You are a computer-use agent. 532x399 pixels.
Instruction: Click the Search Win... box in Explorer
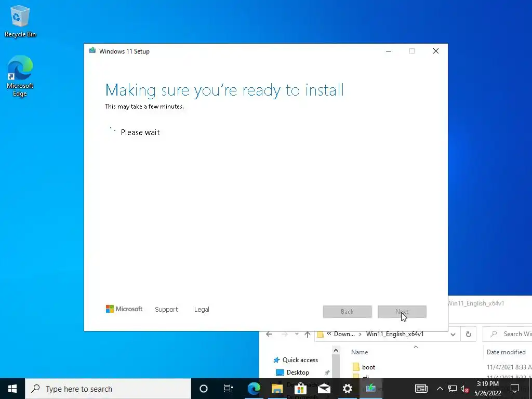pyautogui.click(x=507, y=334)
